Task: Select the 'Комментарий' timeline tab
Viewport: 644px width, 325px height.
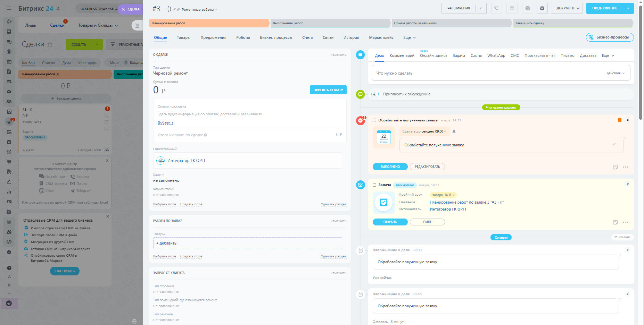Action: click(x=402, y=55)
